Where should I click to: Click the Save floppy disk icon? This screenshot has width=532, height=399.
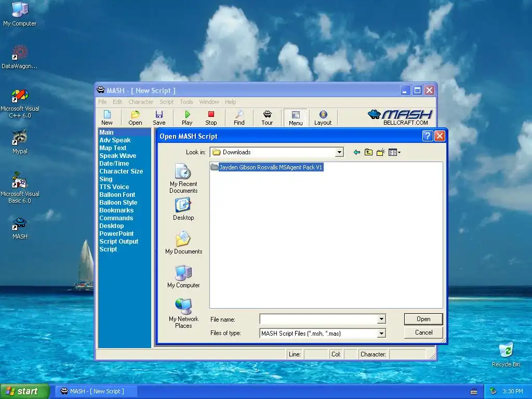pyautogui.click(x=159, y=118)
